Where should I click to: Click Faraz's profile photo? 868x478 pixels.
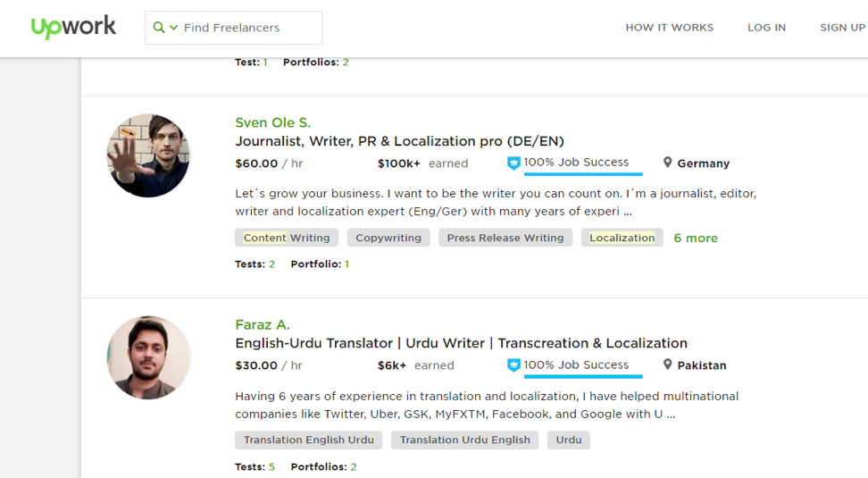coord(148,357)
